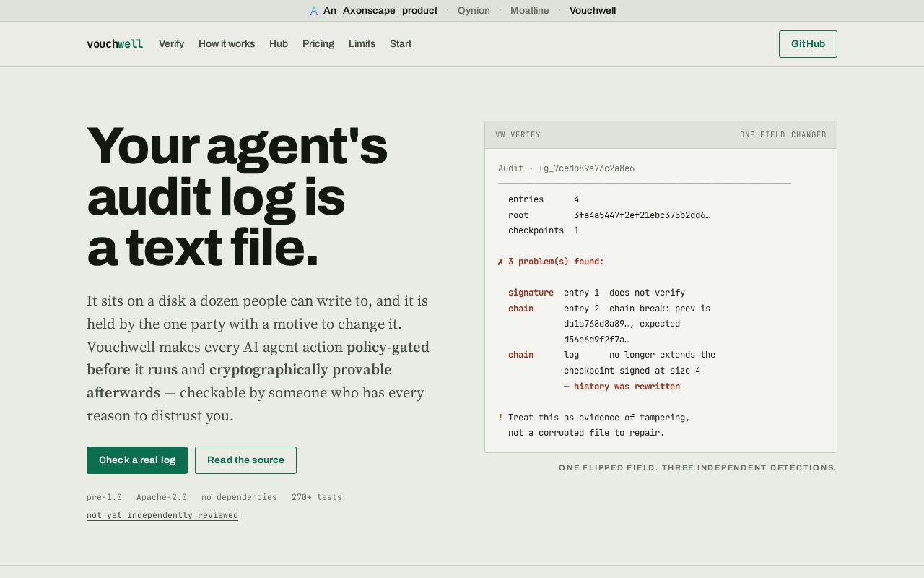Click the no dependencies text

point(239,497)
